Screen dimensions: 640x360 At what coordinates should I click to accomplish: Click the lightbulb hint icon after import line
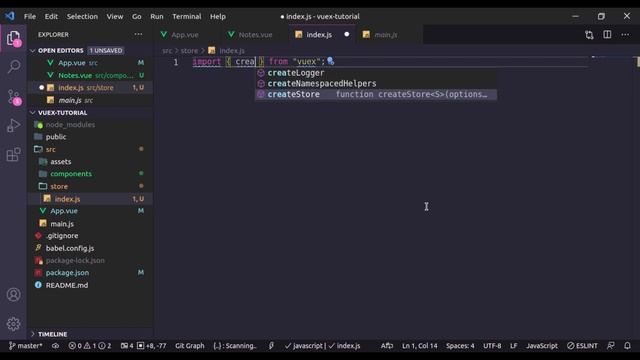point(331,62)
